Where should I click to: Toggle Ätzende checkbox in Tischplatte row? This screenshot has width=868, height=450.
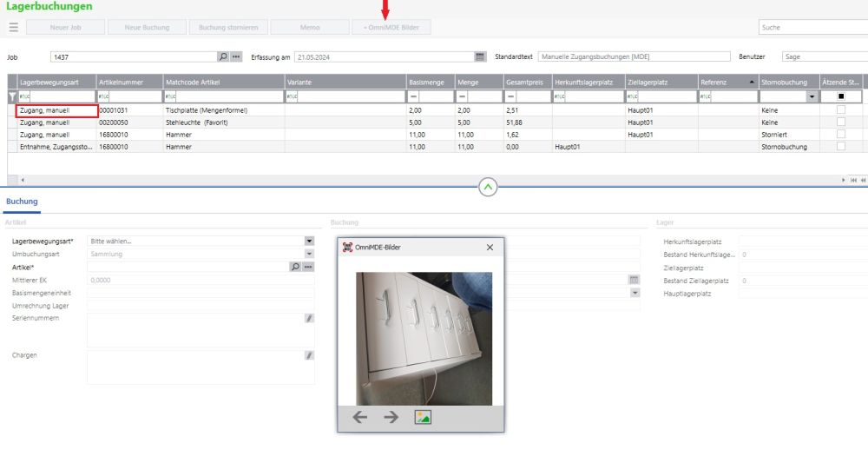[x=840, y=111]
